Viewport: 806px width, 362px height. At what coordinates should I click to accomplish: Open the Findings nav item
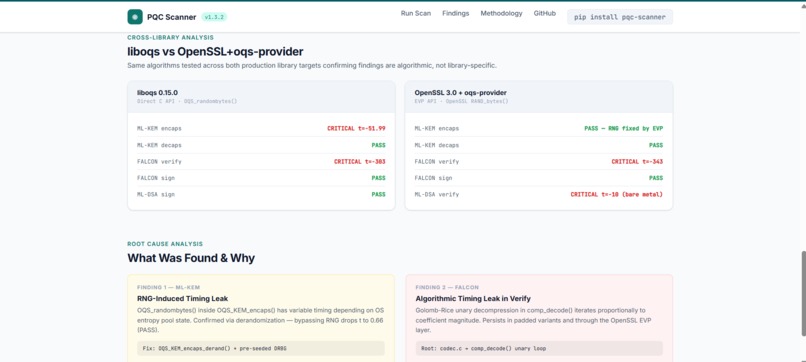[455, 13]
